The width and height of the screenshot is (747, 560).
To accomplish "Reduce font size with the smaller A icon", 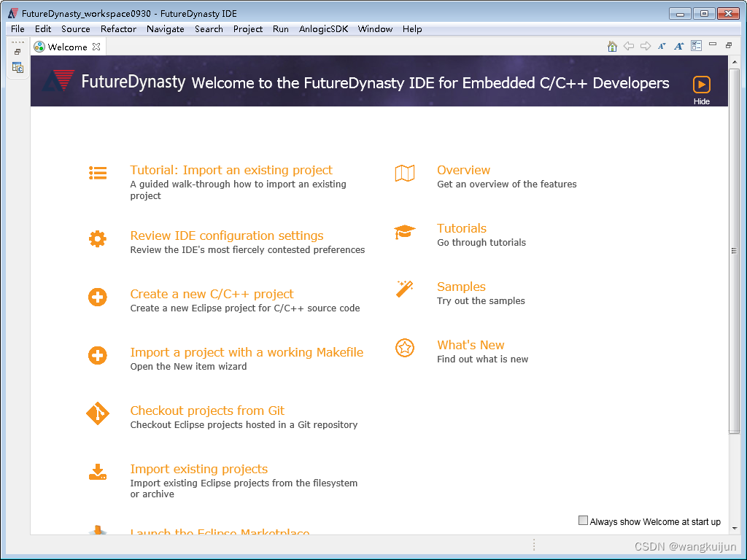I will pos(662,46).
